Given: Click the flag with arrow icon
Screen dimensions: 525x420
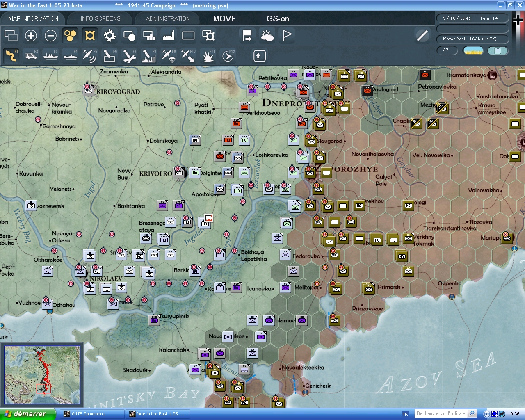Looking at the screenshot, I should pos(247,36).
